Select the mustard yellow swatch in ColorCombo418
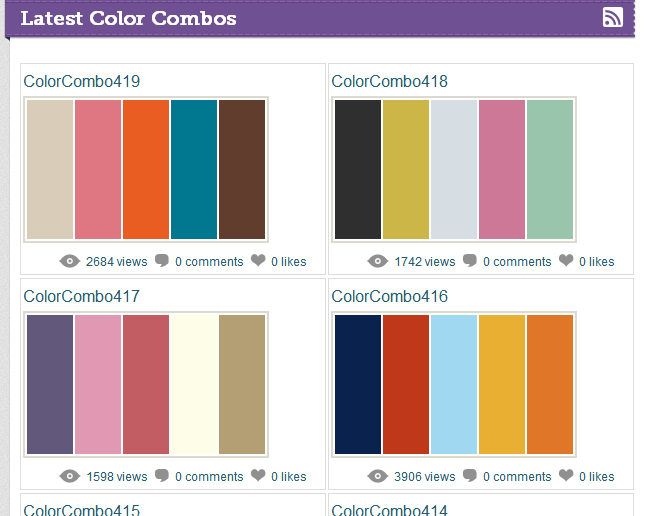This screenshot has height=516, width=667. click(x=406, y=169)
